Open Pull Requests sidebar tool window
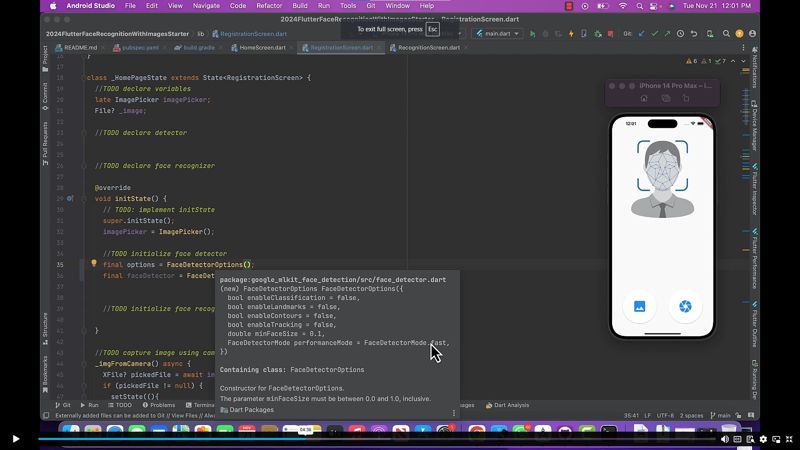Viewport: 800px width, 450px height. pos(45,143)
